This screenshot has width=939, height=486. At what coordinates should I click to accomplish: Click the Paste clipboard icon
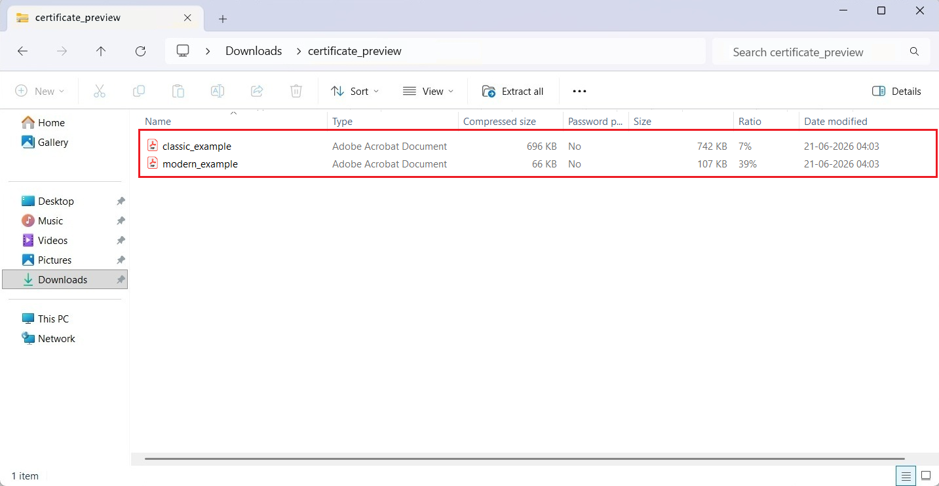(178, 91)
